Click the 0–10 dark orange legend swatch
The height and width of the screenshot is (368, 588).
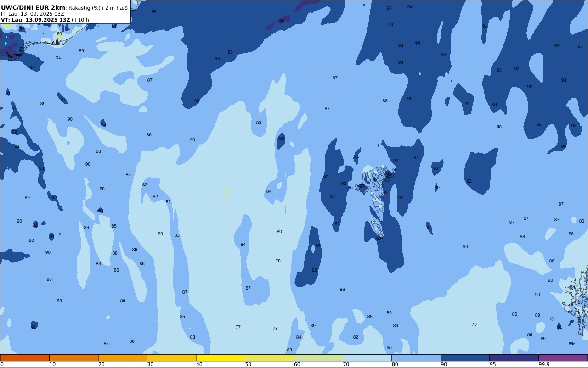coord(25,357)
